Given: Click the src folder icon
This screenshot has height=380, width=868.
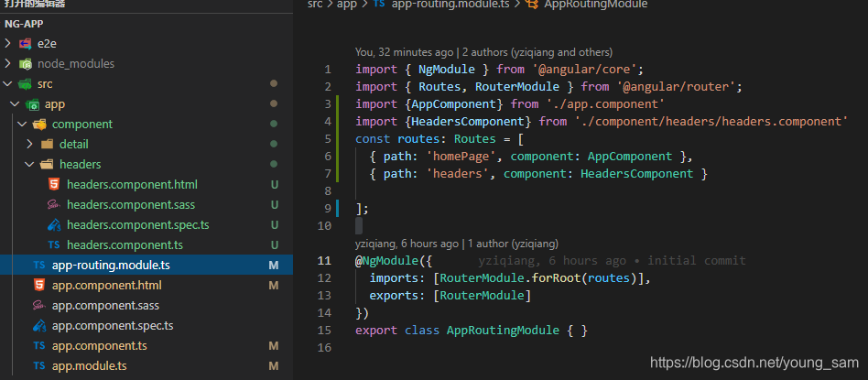Looking at the screenshot, I should coord(25,84).
